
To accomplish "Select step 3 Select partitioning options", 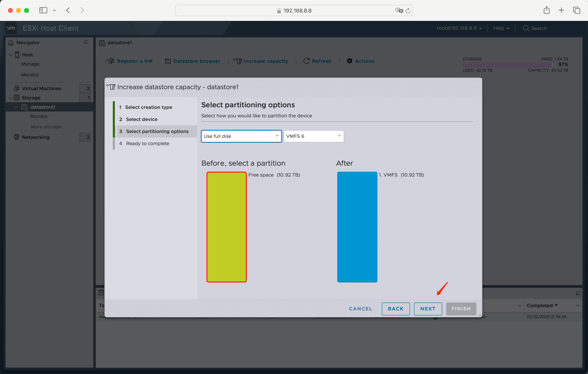I will click(x=157, y=131).
